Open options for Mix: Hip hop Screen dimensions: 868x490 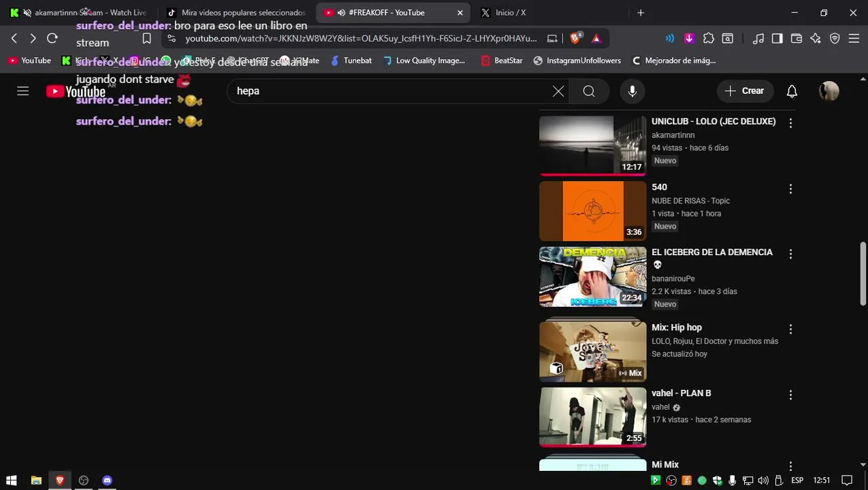pos(790,329)
